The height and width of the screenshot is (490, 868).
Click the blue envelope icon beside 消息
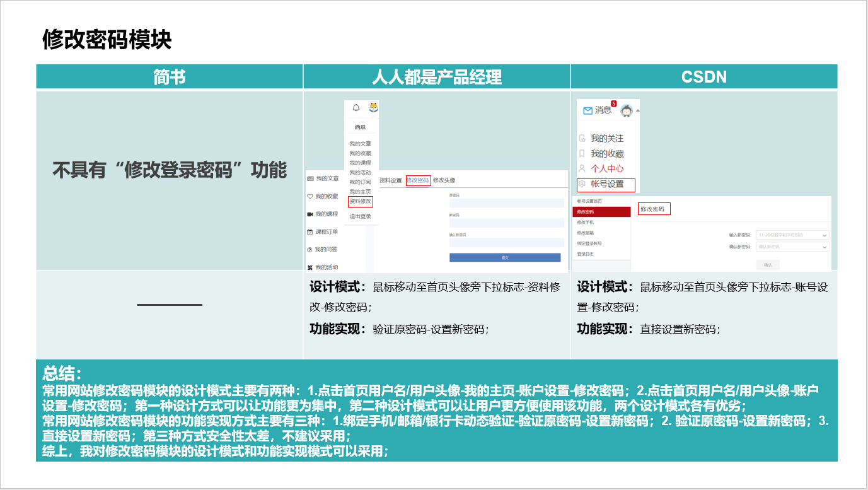coord(587,111)
